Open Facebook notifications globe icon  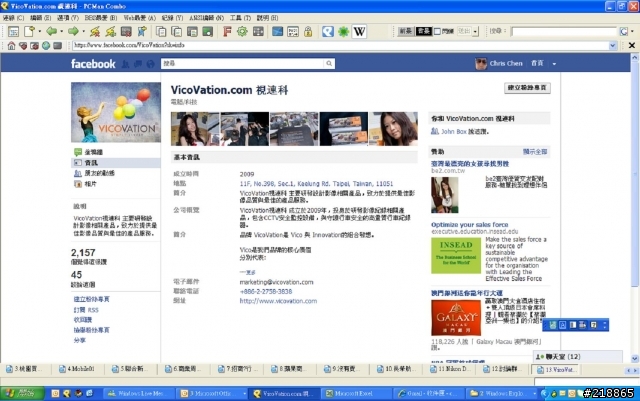[x=151, y=64]
